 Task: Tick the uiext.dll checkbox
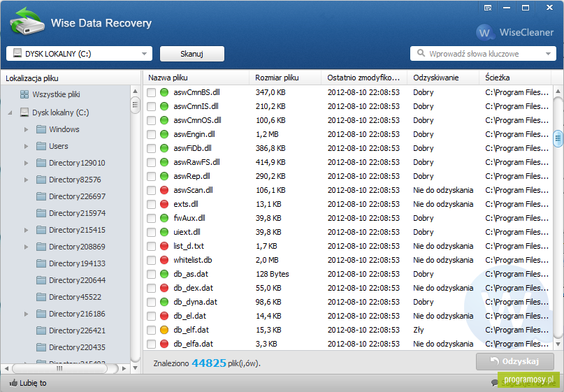(x=152, y=232)
